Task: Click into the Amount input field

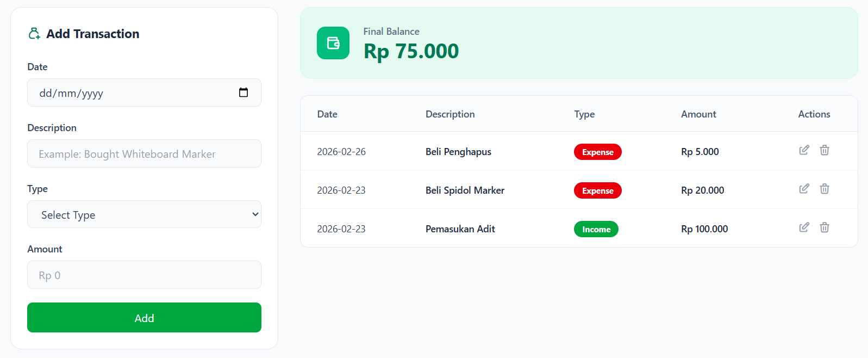Action: pos(144,275)
